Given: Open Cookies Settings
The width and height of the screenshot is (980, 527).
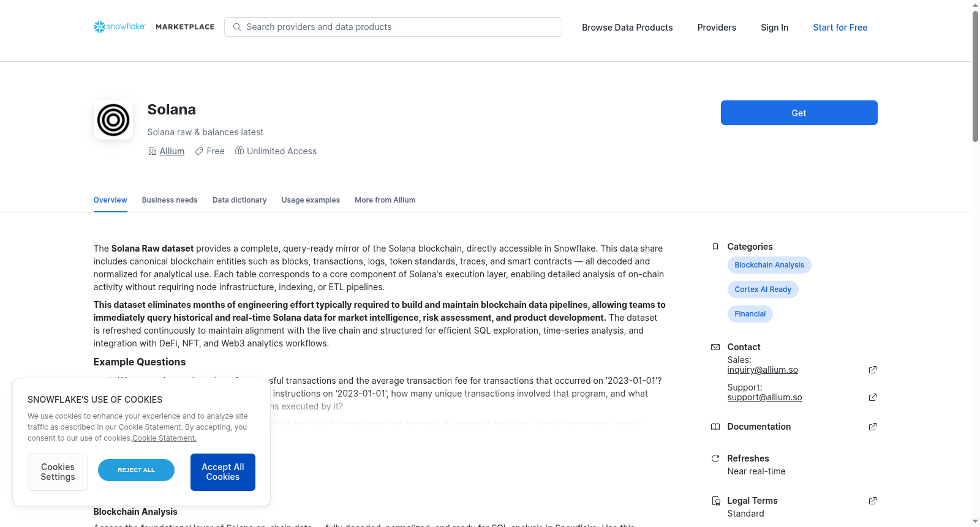Looking at the screenshot, I should [x=58, y=472].
